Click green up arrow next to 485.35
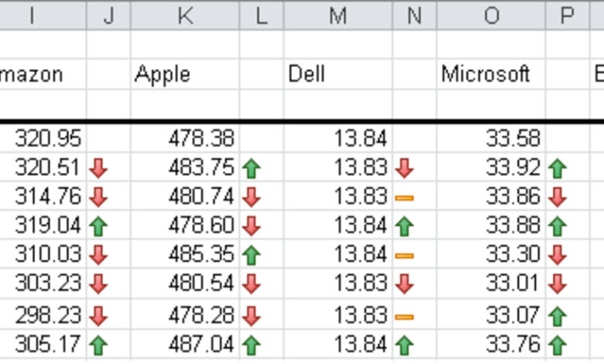The height and width of the screenshot is (364, 604). (x=252, y=256)
